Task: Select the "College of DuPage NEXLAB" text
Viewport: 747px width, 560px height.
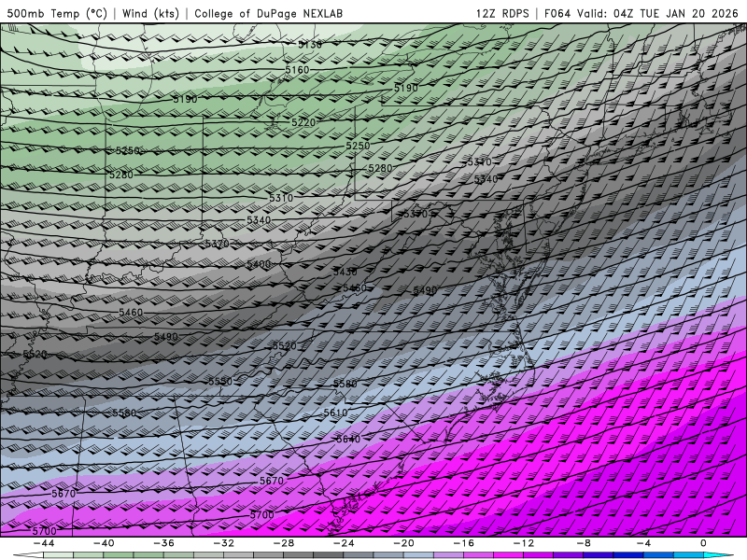Action: (268, 13)
